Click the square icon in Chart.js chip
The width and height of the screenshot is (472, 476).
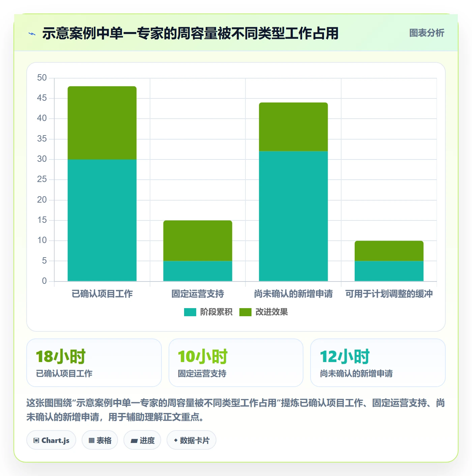pos(36,441)
